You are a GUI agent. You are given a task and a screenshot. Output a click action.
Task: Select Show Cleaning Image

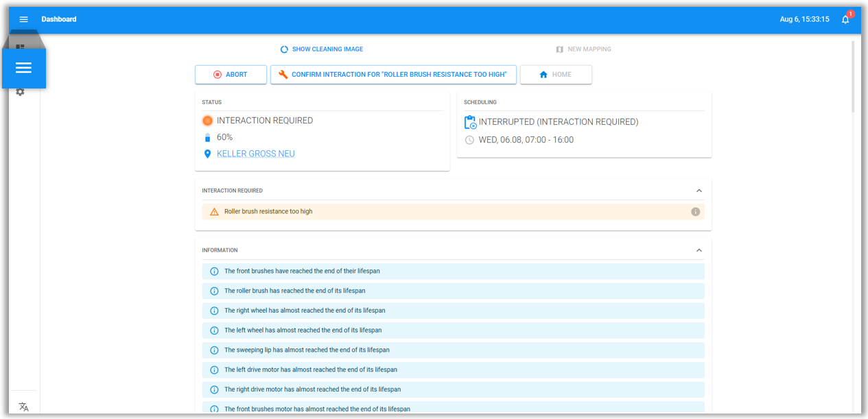coord(322,49)
